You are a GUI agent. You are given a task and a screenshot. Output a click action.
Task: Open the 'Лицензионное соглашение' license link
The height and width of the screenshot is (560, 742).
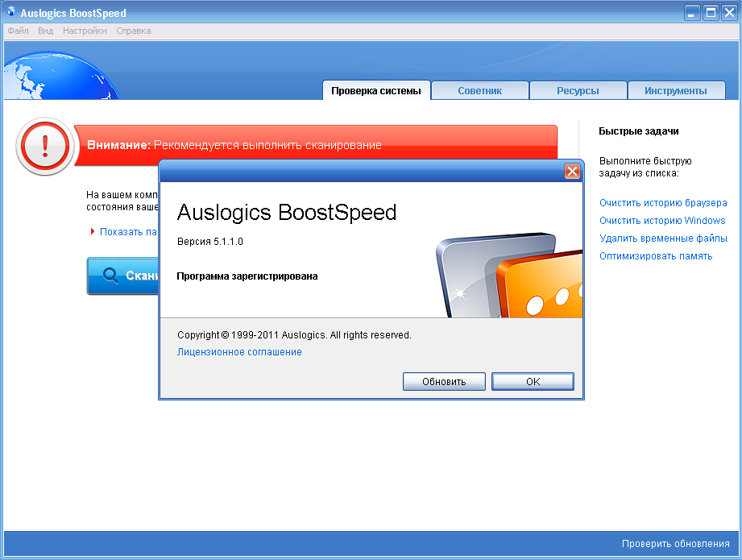click(238, 351)
